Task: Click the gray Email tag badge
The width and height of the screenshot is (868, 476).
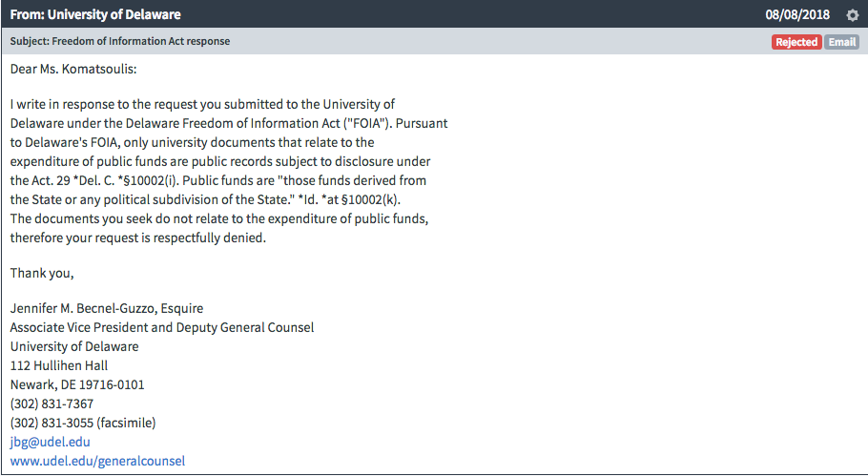Action: 841,42
